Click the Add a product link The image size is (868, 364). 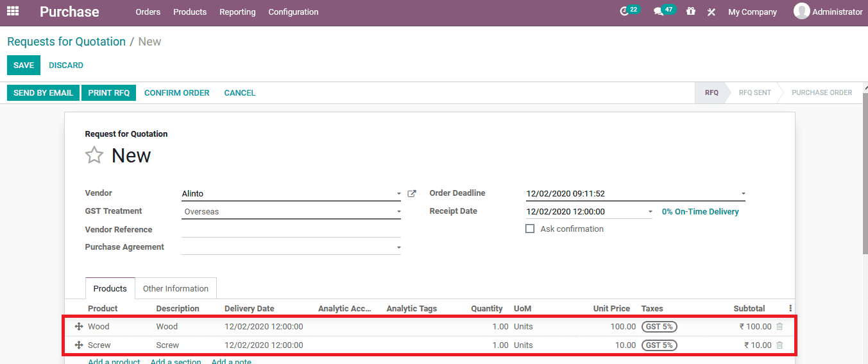(x=114, y=361)
